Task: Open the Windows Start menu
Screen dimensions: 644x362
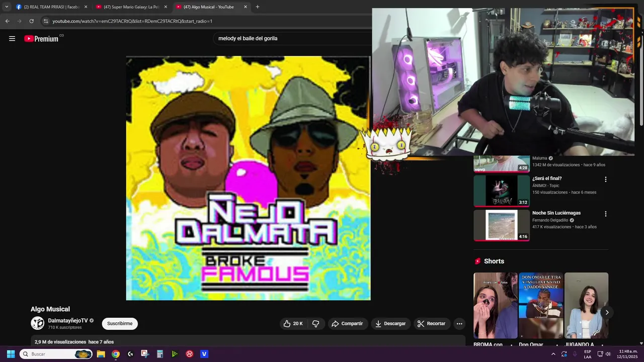Action: pyautogui.click(x=11, y=354)
